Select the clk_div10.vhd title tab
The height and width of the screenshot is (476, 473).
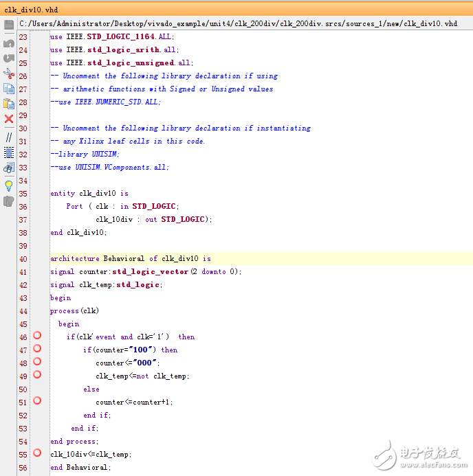point(31,10)
